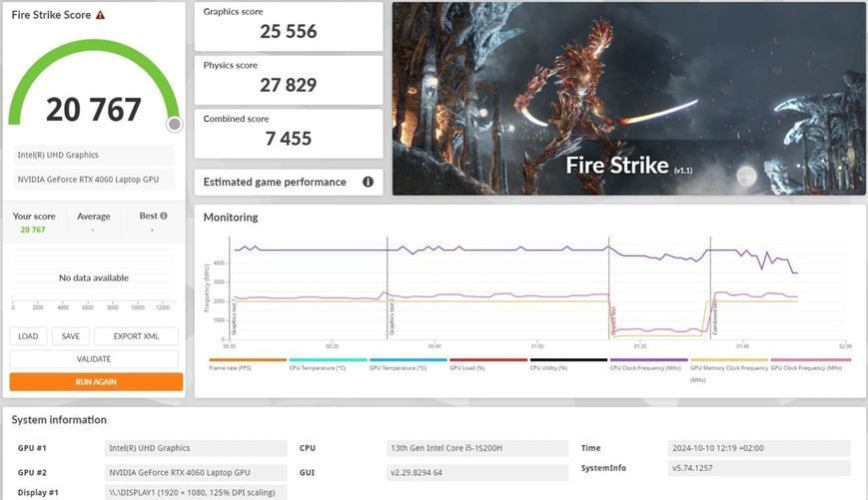Click the first Graphics test marker line
868x500 pixels.
(230, 287)
